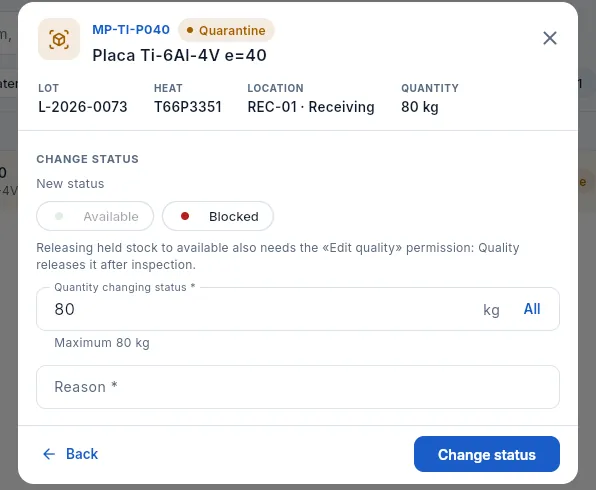Focus the Reason input field

coord(298,387)
